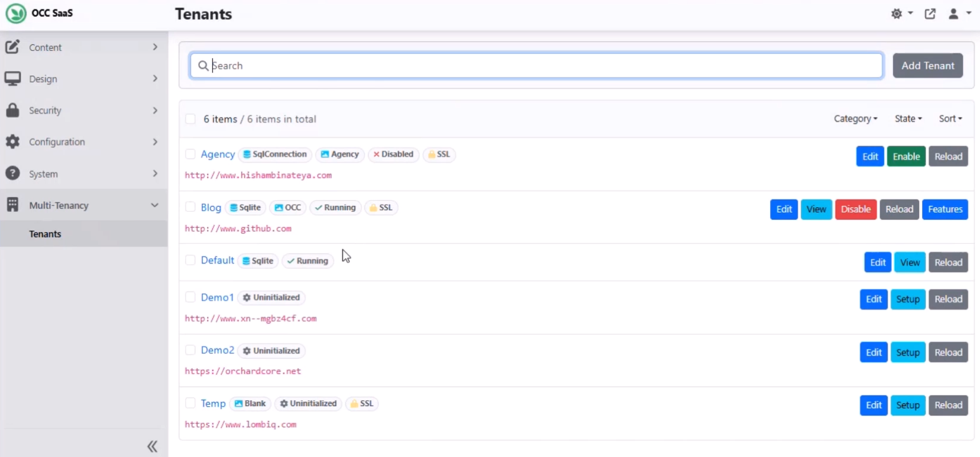Open the Category filter dropdown
The width and height of the screenshot is (980, 457).
(855, 119)
